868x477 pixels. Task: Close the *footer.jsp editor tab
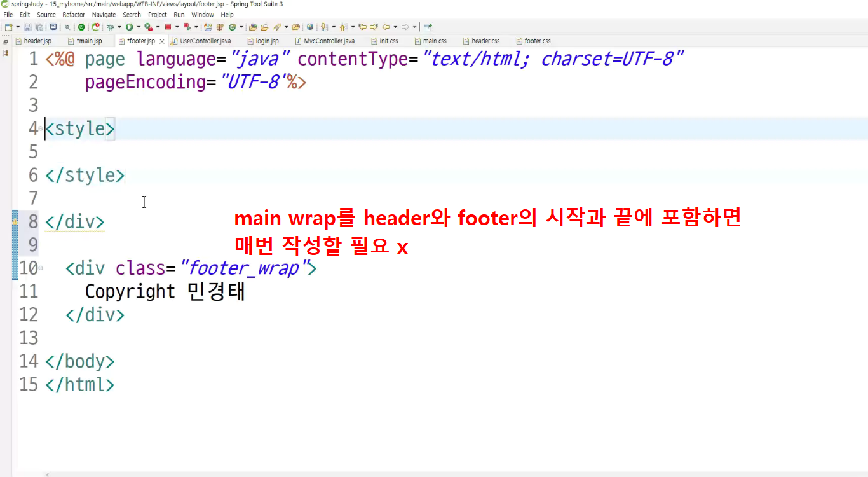161,41
